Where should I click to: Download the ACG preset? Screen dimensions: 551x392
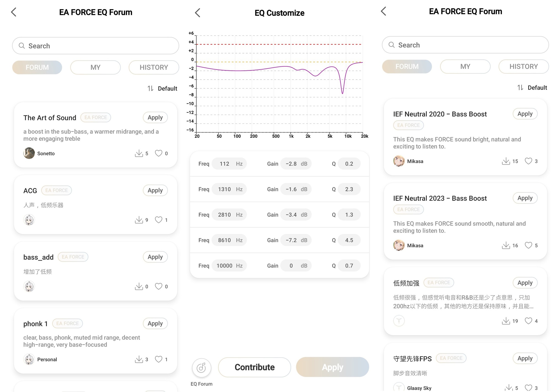click(x=139, y=220)
